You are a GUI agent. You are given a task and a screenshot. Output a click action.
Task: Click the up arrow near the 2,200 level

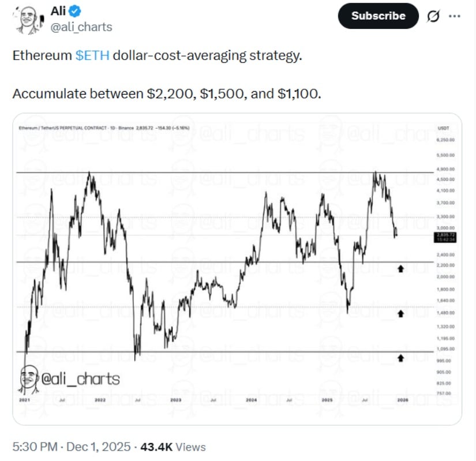(x=401, y=268)
